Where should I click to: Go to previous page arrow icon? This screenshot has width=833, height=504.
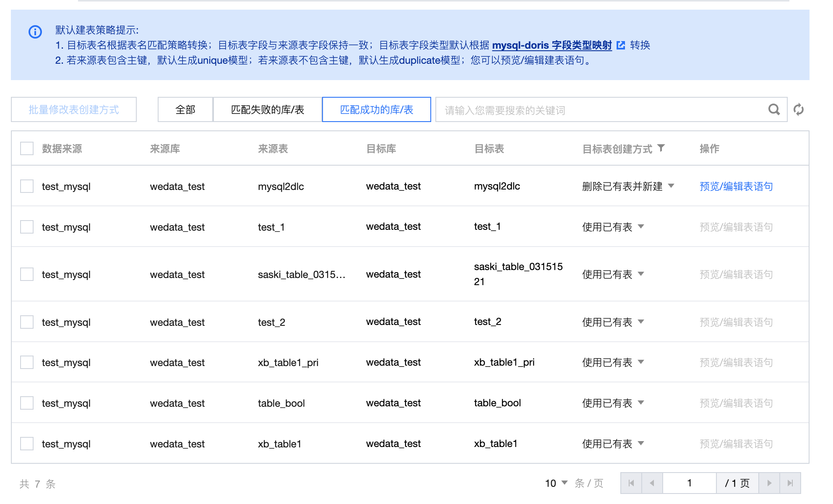652,483
